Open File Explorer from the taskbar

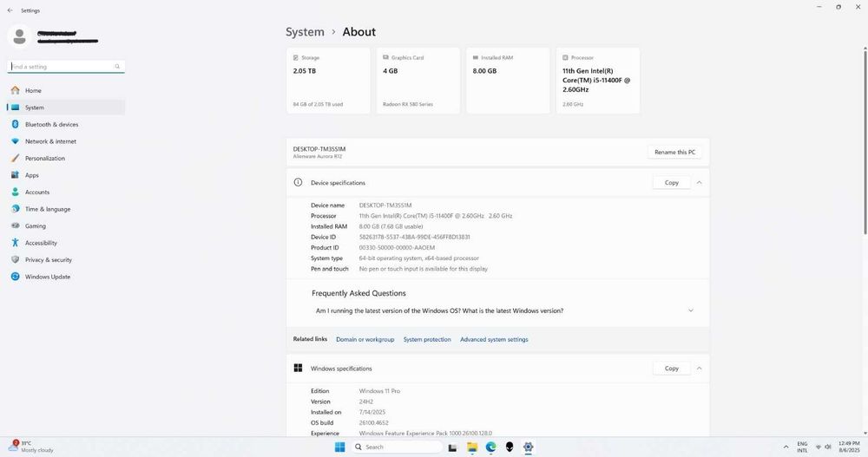tap(472, 447)
